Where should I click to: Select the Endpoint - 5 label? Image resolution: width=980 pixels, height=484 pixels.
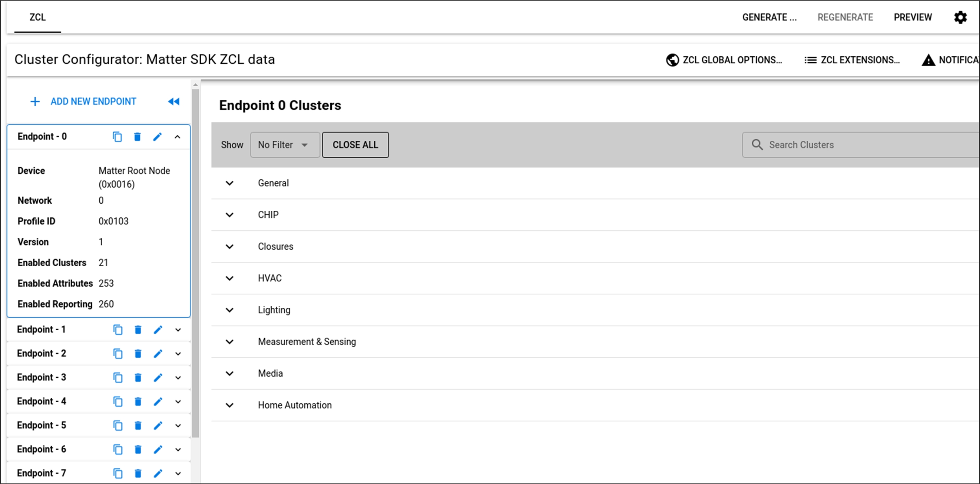coord(42,425)
